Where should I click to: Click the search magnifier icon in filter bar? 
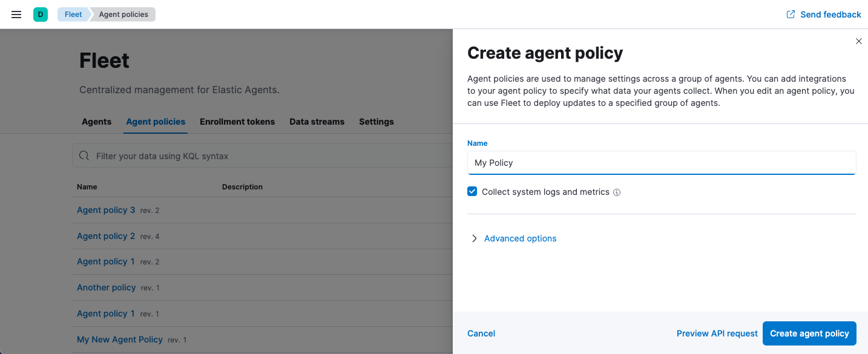84,156
